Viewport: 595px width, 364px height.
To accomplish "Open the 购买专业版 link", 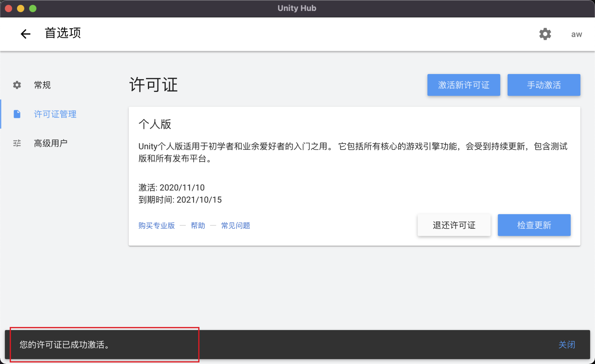I will click(156, 225).
